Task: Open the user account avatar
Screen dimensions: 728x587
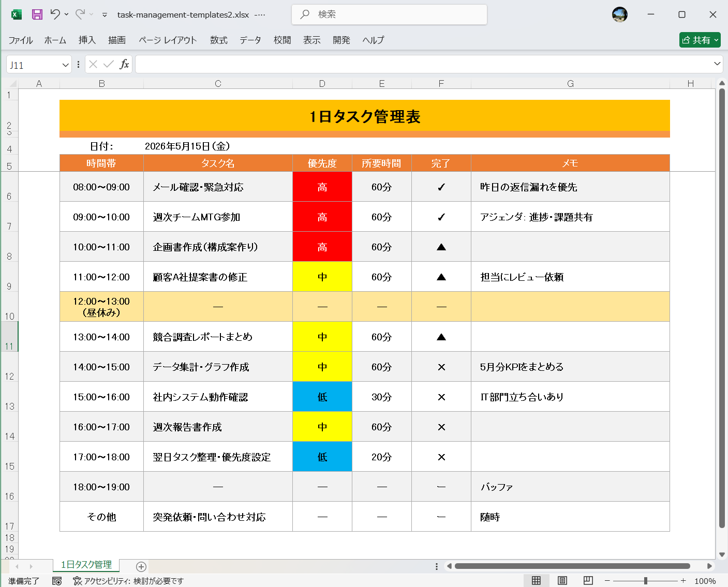Action: (619, 14)
